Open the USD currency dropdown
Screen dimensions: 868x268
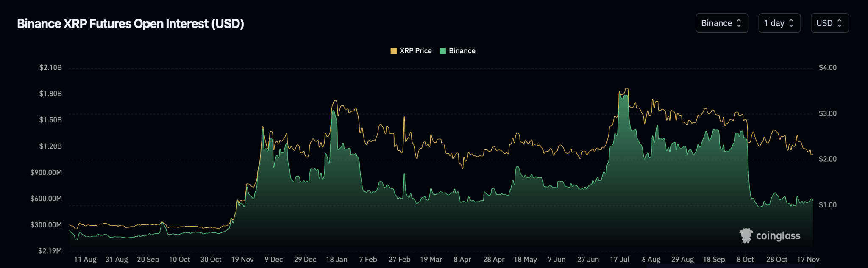click(829, 23)
